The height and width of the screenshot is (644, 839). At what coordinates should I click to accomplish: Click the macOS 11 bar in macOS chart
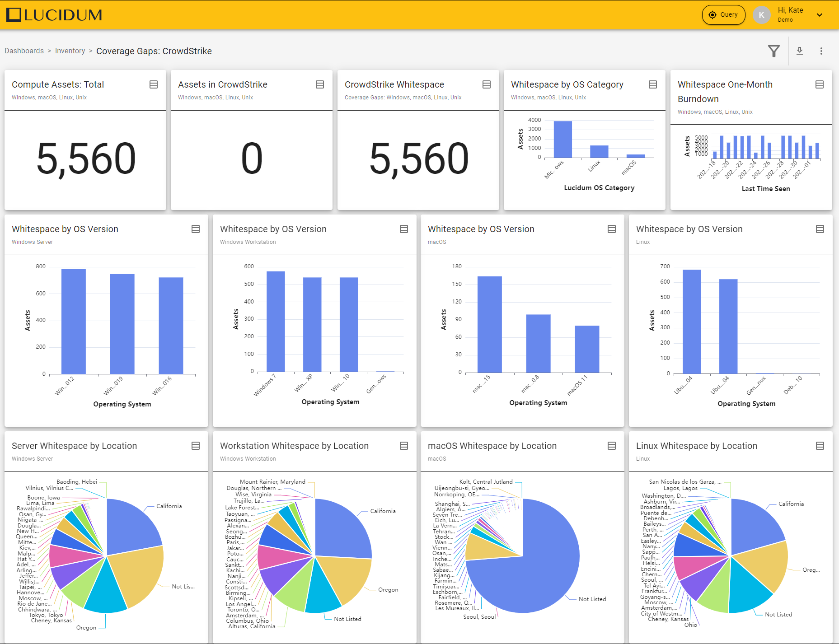tap(587, 349)
